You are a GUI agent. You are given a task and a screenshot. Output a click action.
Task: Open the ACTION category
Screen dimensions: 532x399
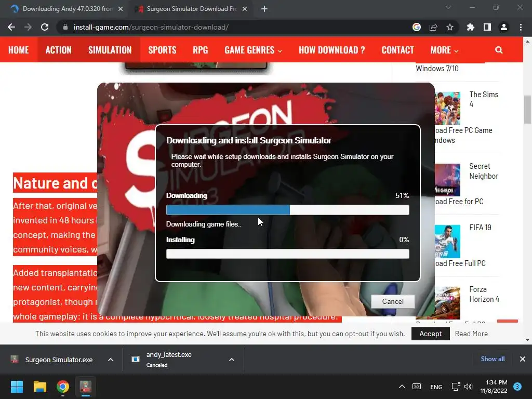click(x=59, y=50)
